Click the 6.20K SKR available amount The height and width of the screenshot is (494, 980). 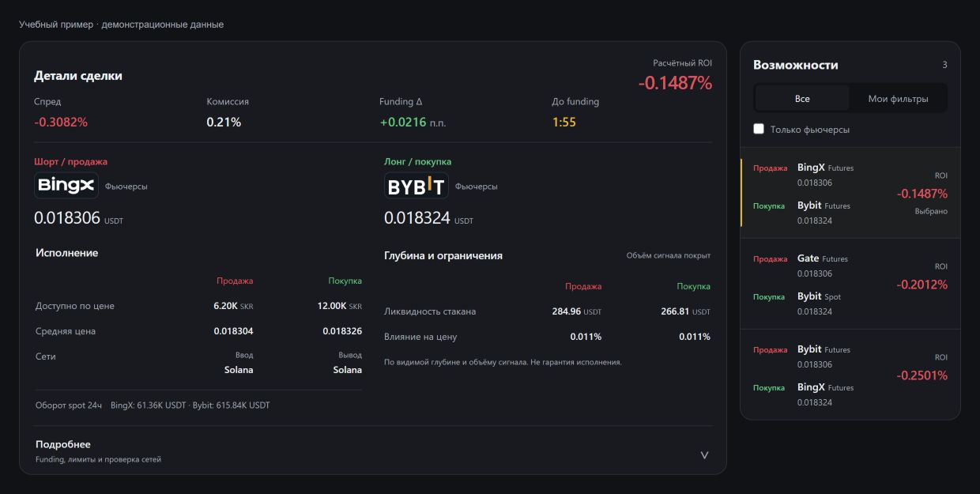[x=233, y=306]
